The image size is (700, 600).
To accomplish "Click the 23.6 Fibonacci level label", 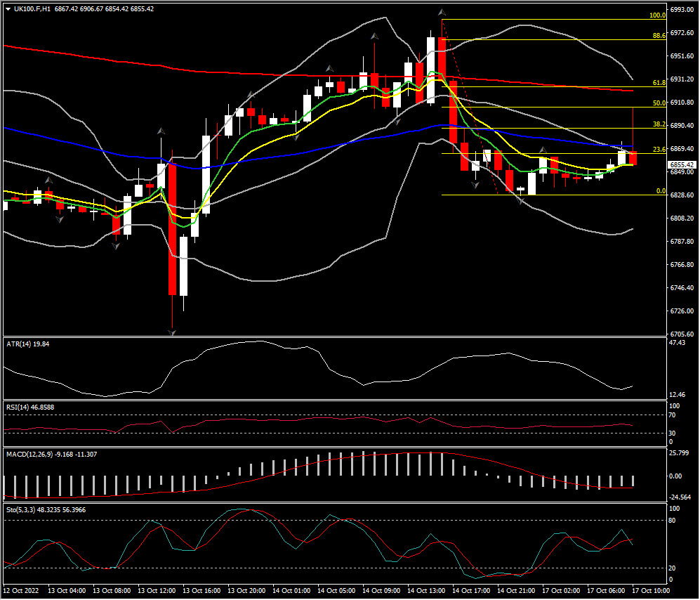I will [658, 149].
